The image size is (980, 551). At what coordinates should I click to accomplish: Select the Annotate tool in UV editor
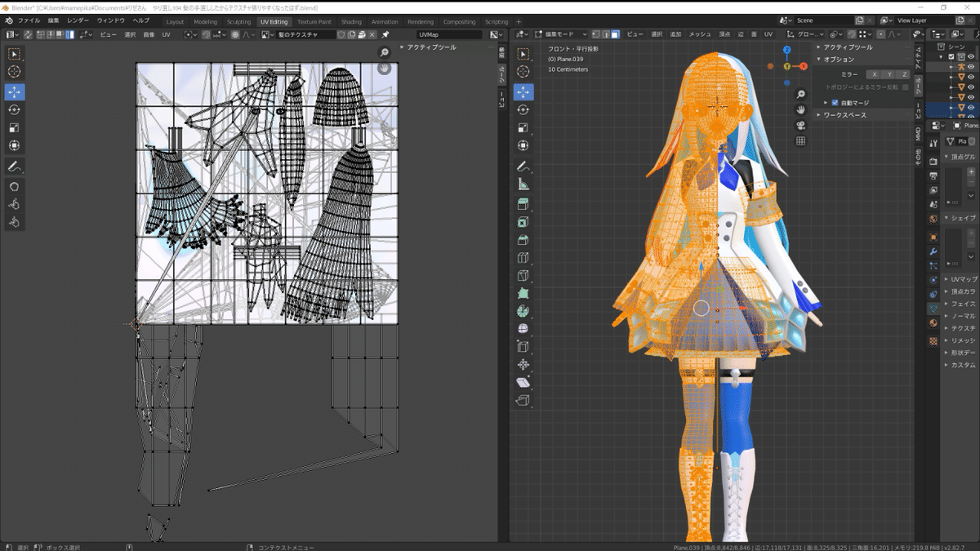coord(15,167)
